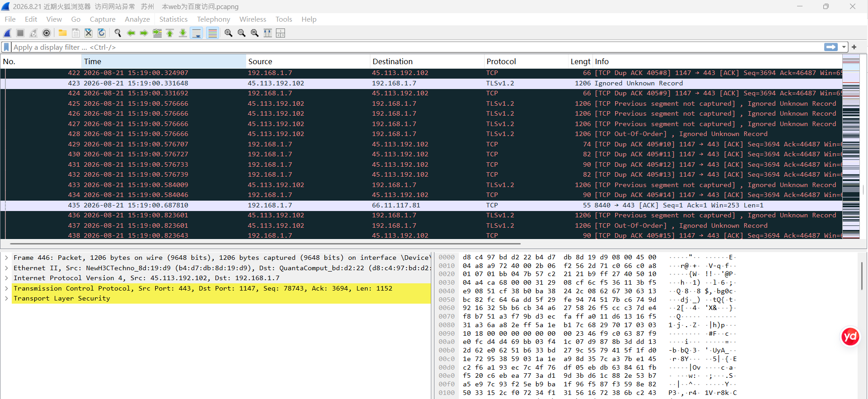Open the Wireless menu

point(253,19)
